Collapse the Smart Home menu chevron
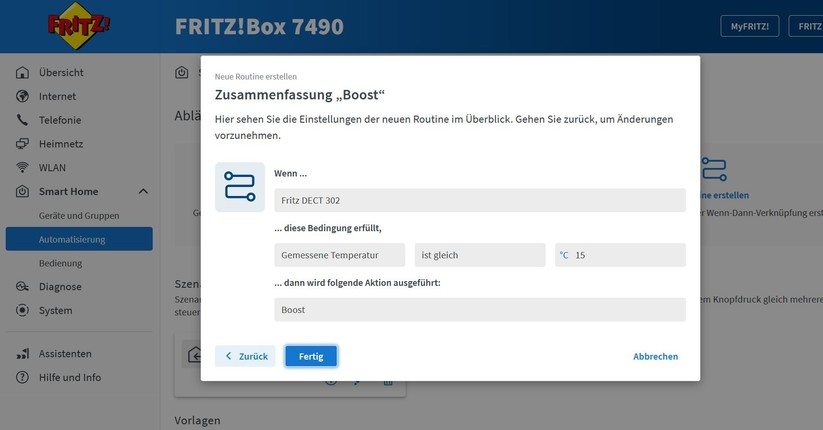823x430 pixels. (x=143, y=192)
